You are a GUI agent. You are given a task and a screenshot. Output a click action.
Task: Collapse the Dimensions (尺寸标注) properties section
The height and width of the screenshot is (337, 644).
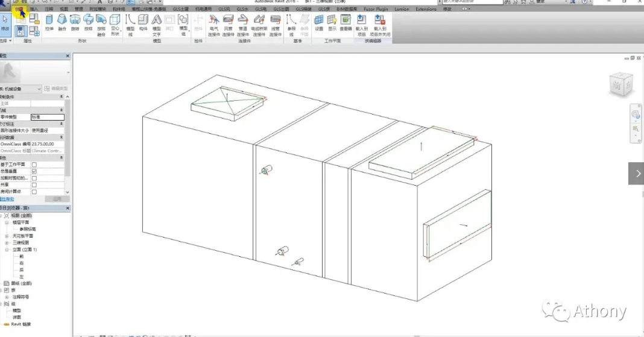tap(62, 124)
